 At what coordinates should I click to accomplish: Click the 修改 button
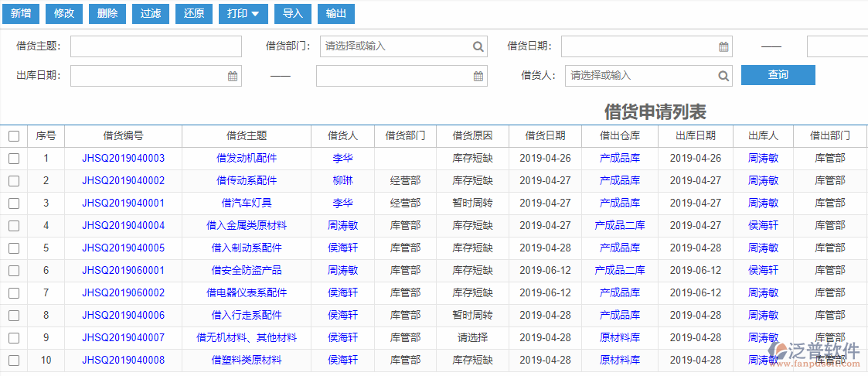click(x=64, y=14)
